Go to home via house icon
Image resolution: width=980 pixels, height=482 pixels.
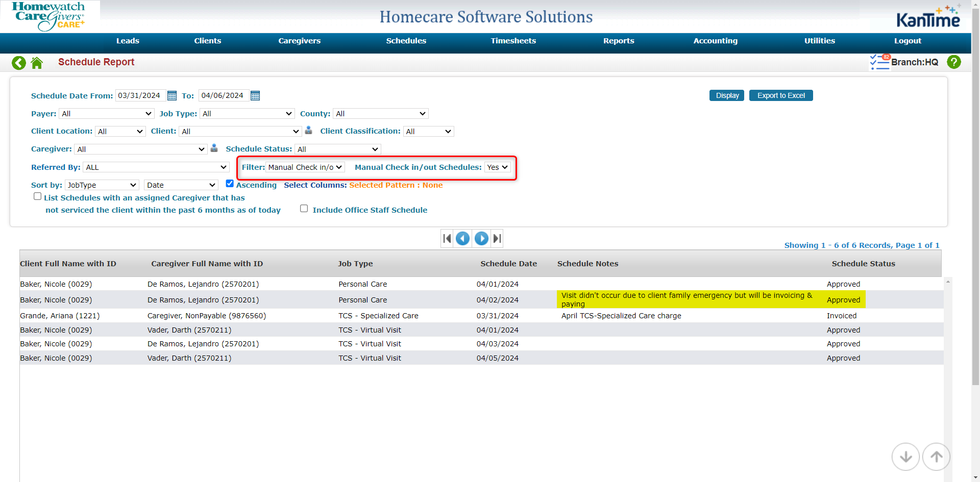click(37, 63)
